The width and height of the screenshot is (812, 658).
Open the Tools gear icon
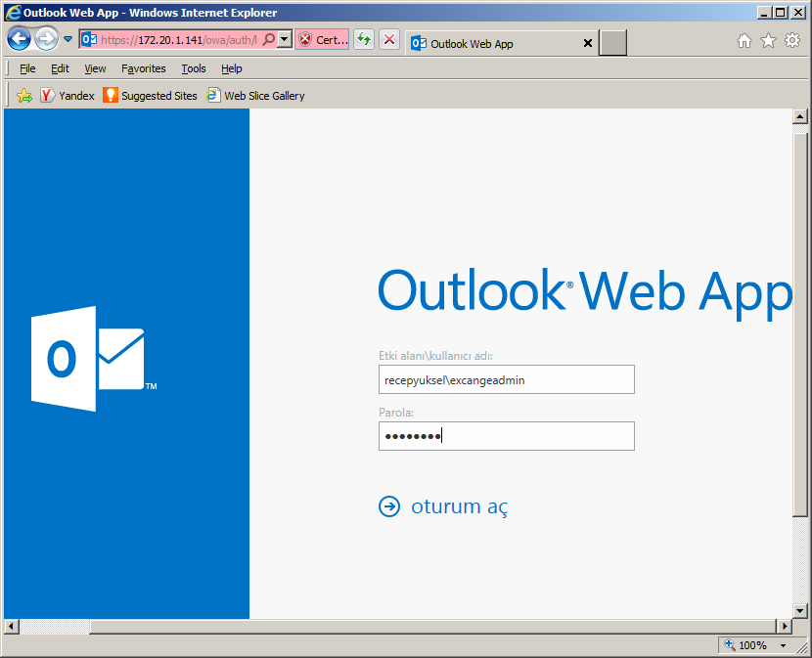pyautogui.click(x=792, y=40)
